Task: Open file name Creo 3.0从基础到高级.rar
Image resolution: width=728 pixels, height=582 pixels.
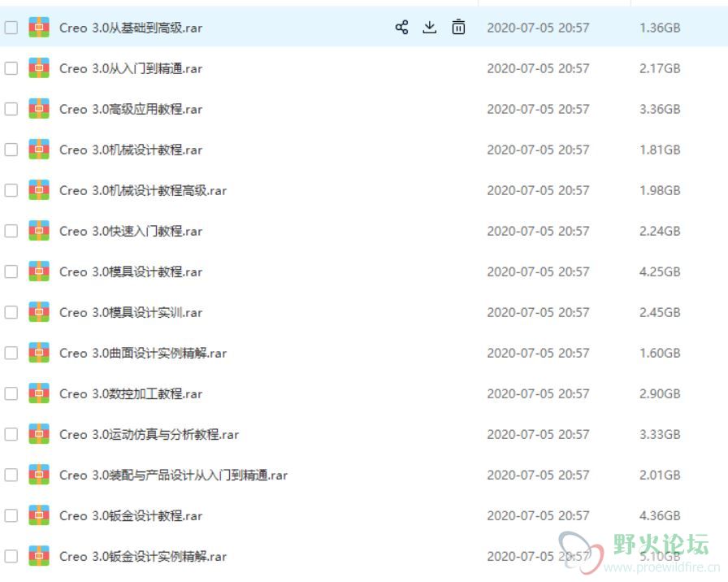Action: [131, 28]
